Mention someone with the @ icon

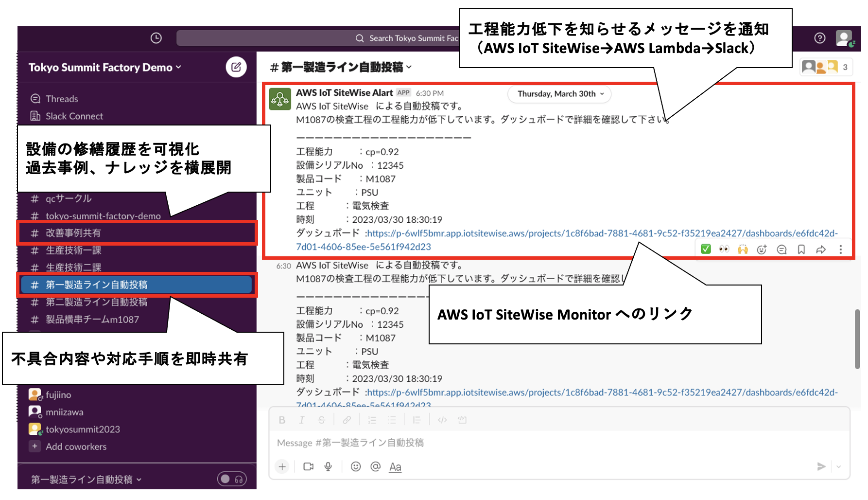375,467
